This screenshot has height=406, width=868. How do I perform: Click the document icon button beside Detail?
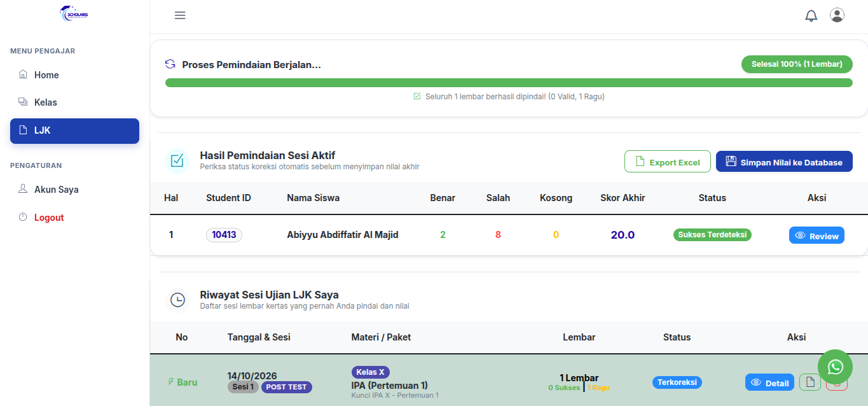pos(810,382)
